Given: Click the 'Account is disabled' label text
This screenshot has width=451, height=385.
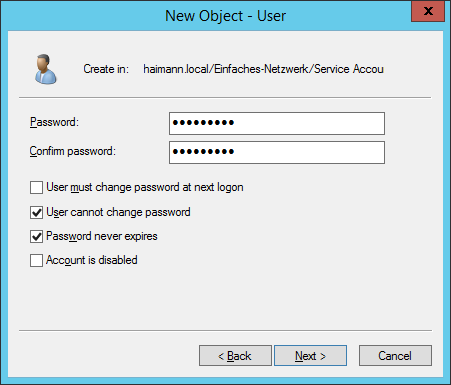Looking at the screenshot, I should click(92, 260).
